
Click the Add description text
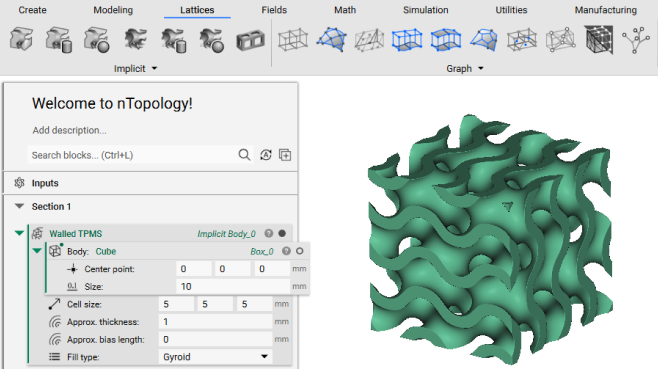pyautogui.click(x=69, y=130)
